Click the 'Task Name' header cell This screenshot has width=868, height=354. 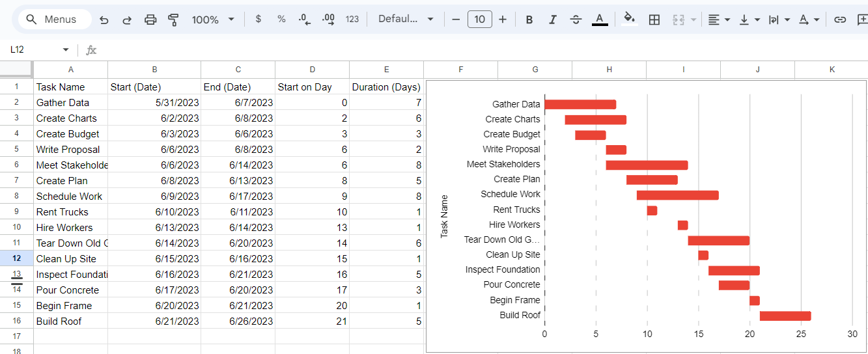tap(71, 87)
